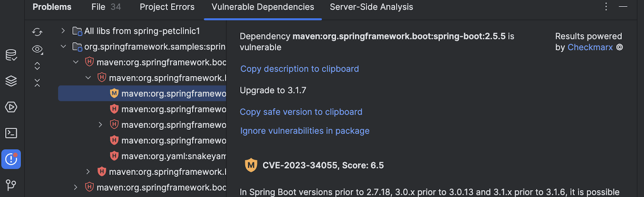
Task: Click Ignore vulnerabilities in package link
Action: pyautogui.click(x=305, y=131)
